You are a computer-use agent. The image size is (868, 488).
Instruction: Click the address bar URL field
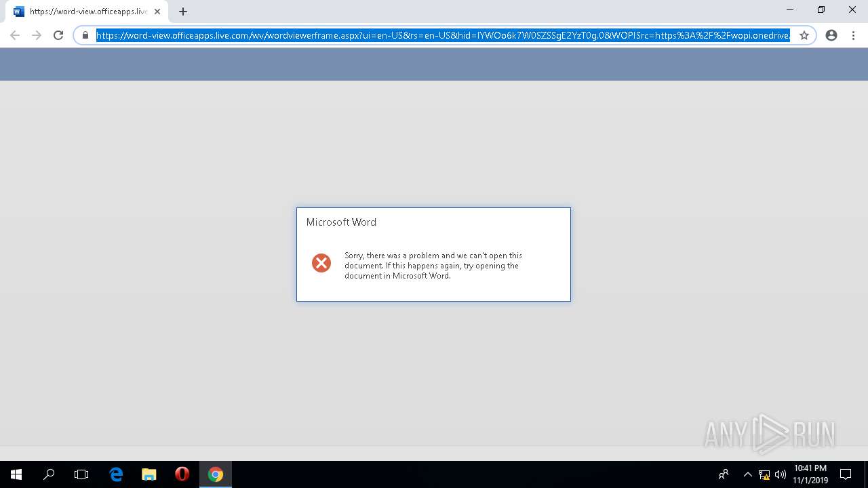click(x=443, y=35)
